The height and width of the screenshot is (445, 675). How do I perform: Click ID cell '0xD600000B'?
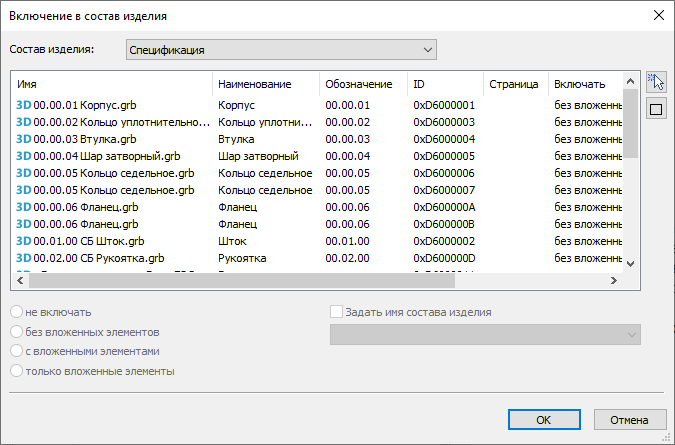(444, 224)
